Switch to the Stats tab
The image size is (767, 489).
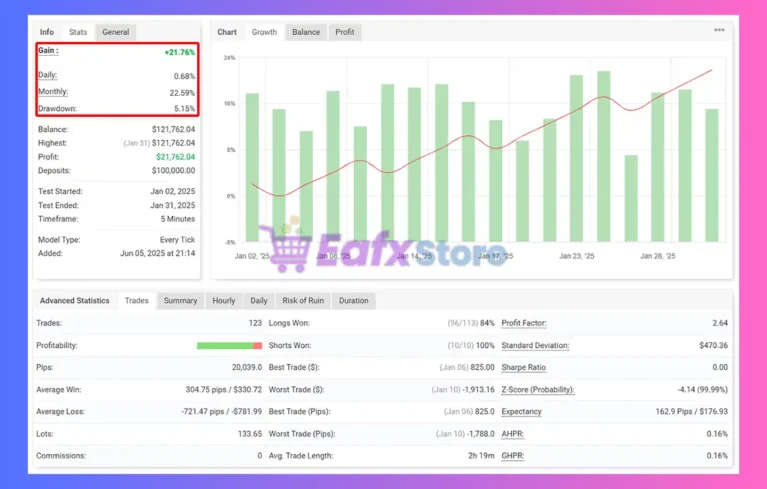pos(78,32)
